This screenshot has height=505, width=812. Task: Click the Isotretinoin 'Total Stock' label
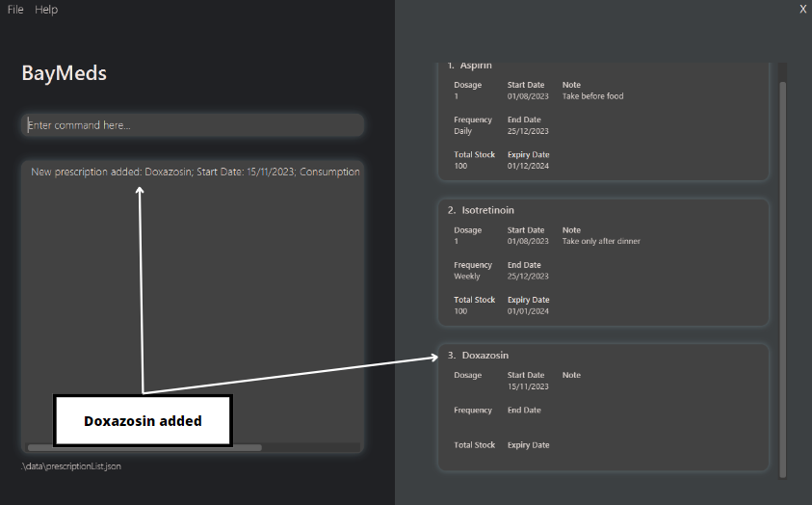click(474, 300)
